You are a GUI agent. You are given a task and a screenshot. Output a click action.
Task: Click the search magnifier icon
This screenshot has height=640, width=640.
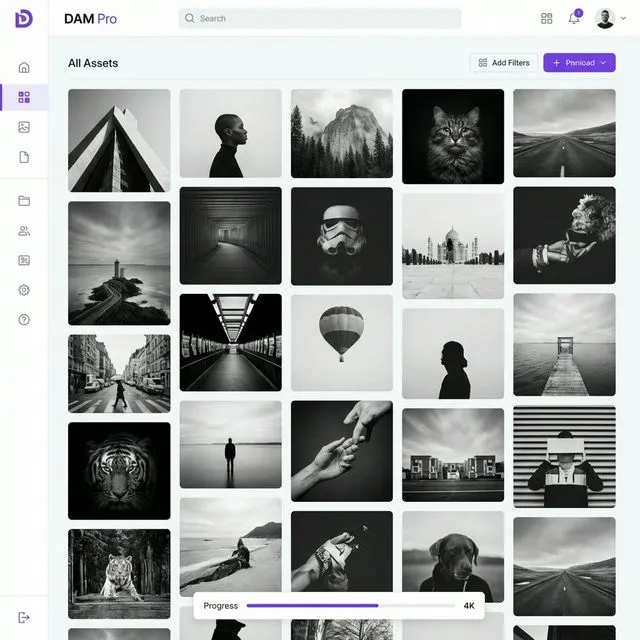pyautogui.click(x=189, y=18)
